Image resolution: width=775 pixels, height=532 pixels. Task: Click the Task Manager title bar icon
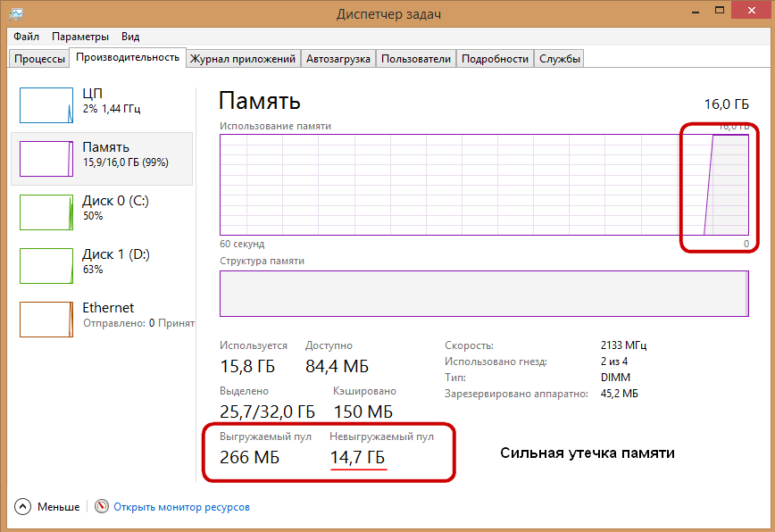click(17, 13)
